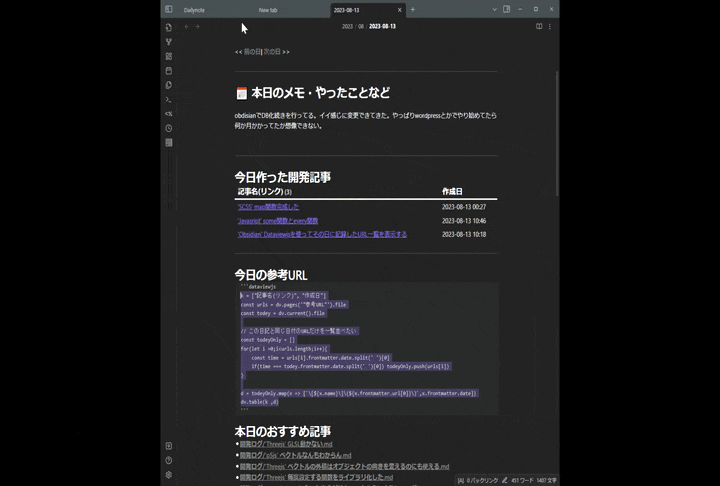The width and height of the screenshot is (720, 486).
Task: Click the date cell 2023-08-13 00:27
Action: (464, 207)
